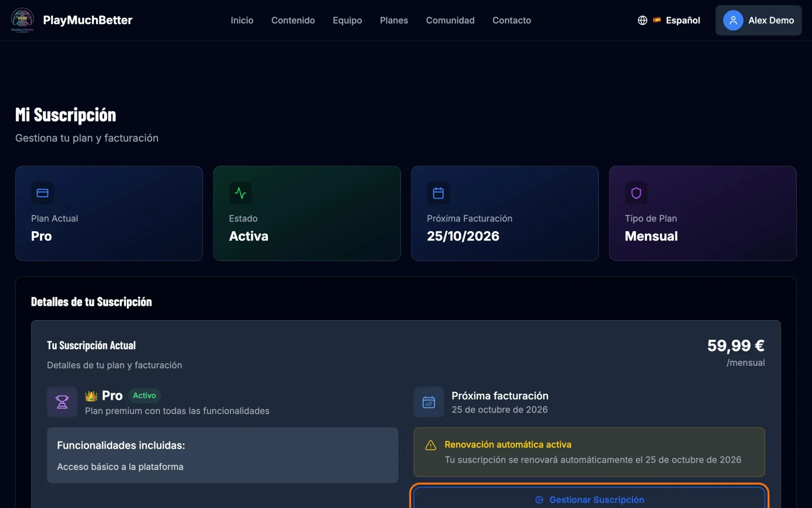Click the Mensual plan type value
The image size is (812, 508).
tap(652, 236)
